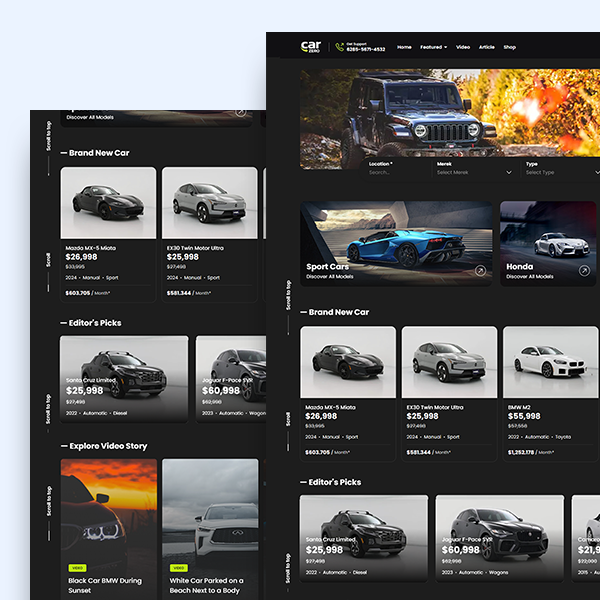Click $60,998 Jaguar price in right page
Screen dimensions: 600x600
[x=460, y=550]
